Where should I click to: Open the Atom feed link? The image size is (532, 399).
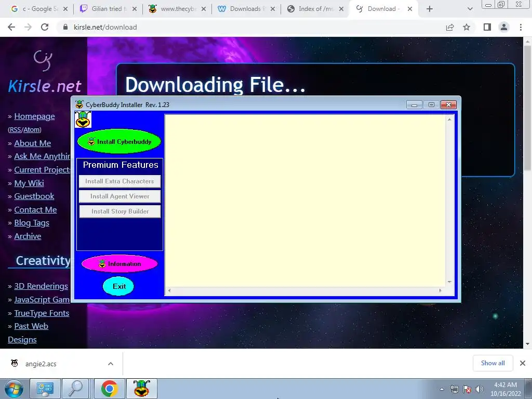tap(32, 129)
